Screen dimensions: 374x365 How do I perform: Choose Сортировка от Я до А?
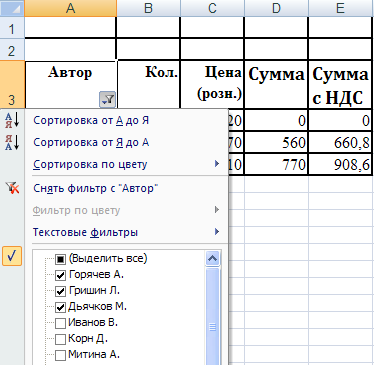coord(91,142)
